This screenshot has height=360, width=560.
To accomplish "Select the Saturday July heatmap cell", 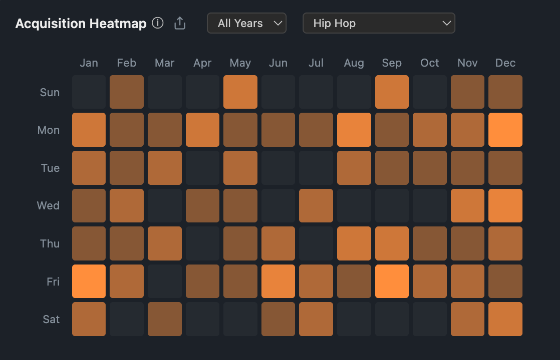I will tap(316, 319).
